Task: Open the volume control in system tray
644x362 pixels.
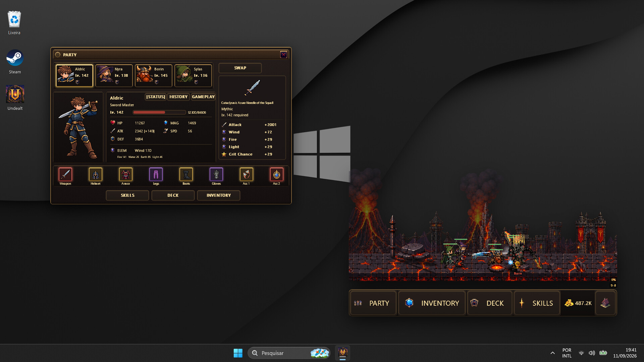Action: (x=592, y=353)
